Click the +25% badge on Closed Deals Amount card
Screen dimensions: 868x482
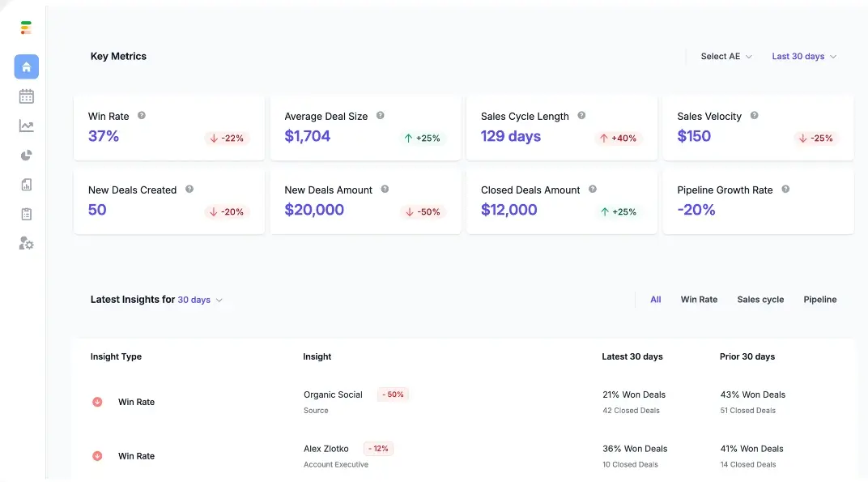(x=619, y=211)
